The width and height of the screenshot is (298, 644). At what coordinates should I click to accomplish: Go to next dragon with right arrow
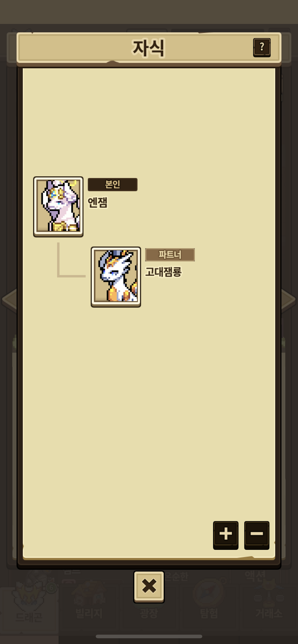tap(289, 299)
